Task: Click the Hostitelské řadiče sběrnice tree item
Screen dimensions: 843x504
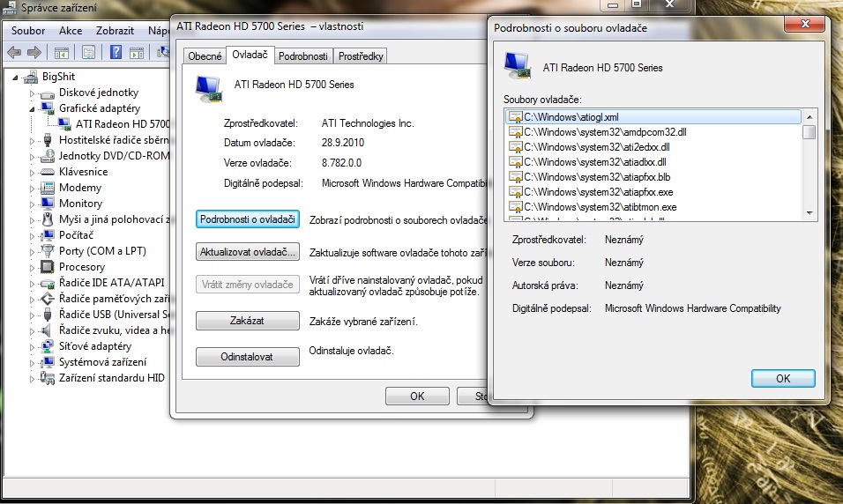Action: tap(114, 140)
